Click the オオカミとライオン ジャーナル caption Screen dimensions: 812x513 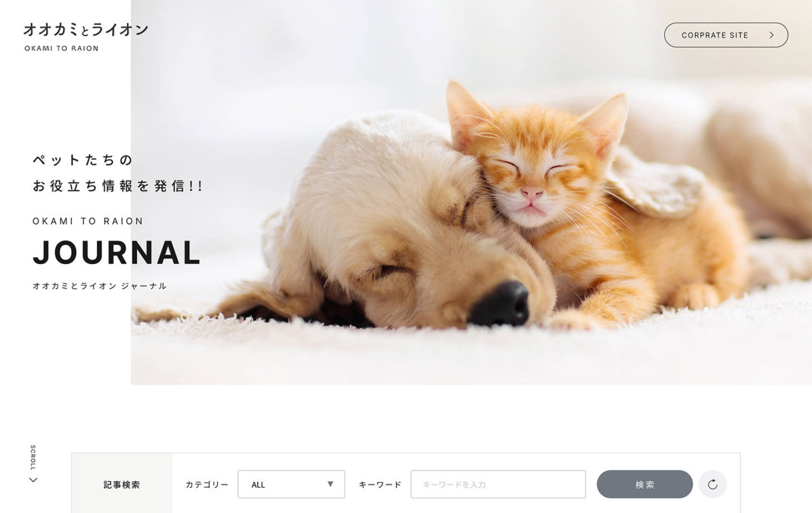click(x=100, y=286)
